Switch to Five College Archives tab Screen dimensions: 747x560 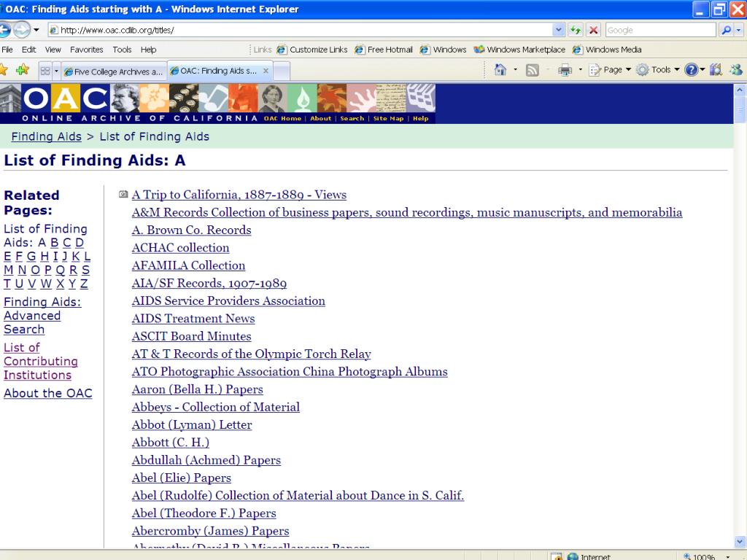point(114,71)
